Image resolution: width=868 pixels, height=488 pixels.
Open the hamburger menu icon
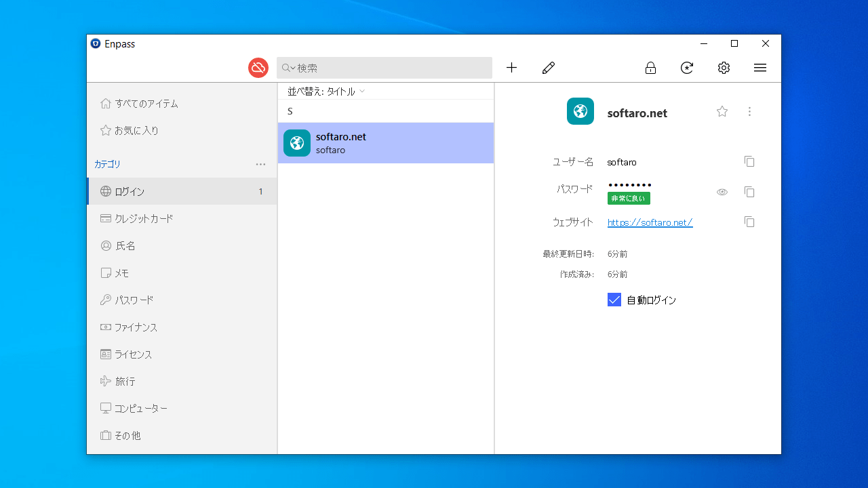pyautogui.click(x=760, y=68)
